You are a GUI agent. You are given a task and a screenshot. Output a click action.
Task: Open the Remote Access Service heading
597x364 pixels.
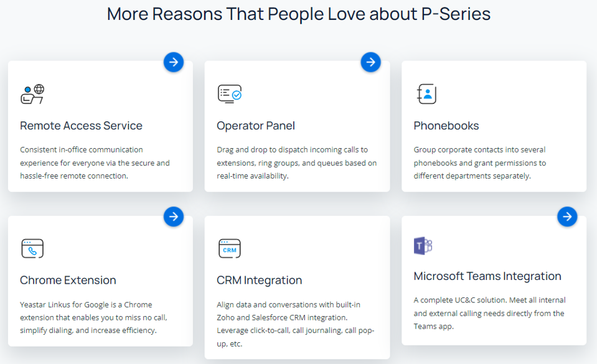point(81,126)
